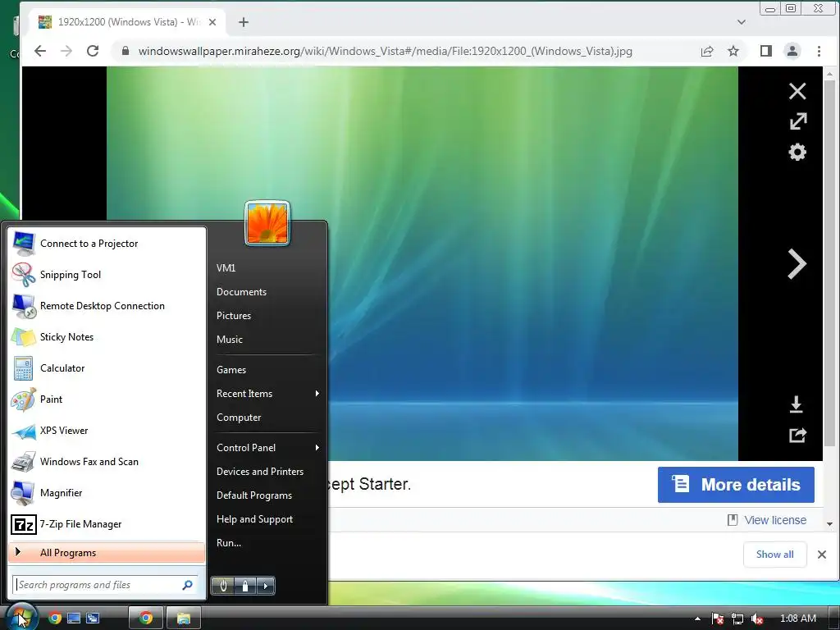Expand All Programs list

point(107,553)
